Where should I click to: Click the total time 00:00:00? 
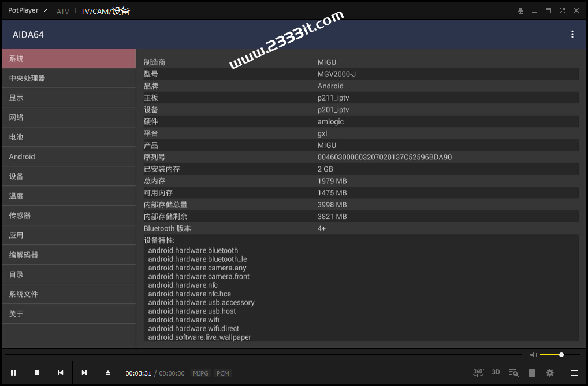tap(172, 373)
